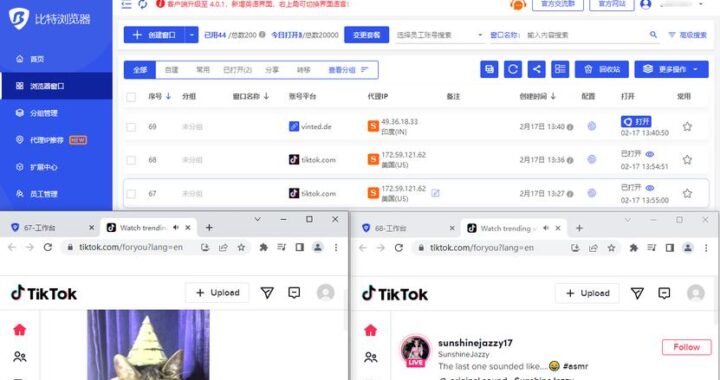Check the checkbox for row 67

(x=131, y=194)
